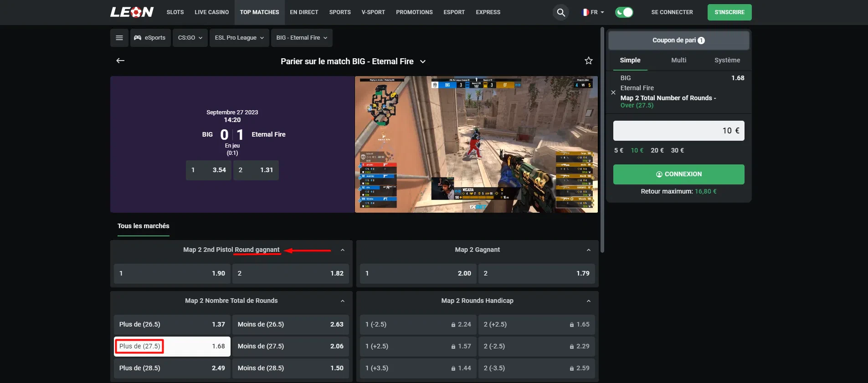This screenshot has width=868, height=383.
Task: Choose the 10 € quick stake
Action: click(637, 150)
